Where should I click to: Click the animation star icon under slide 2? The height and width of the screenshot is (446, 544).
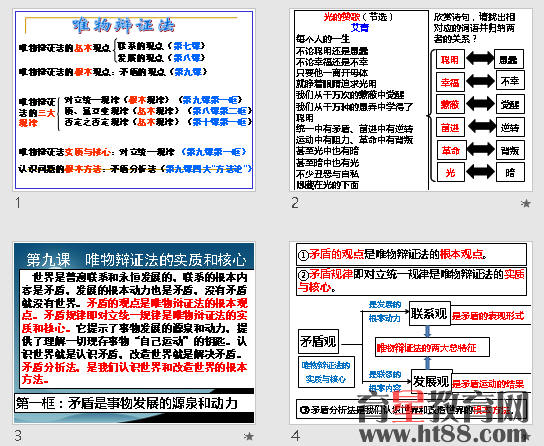(x=526, y=203)
